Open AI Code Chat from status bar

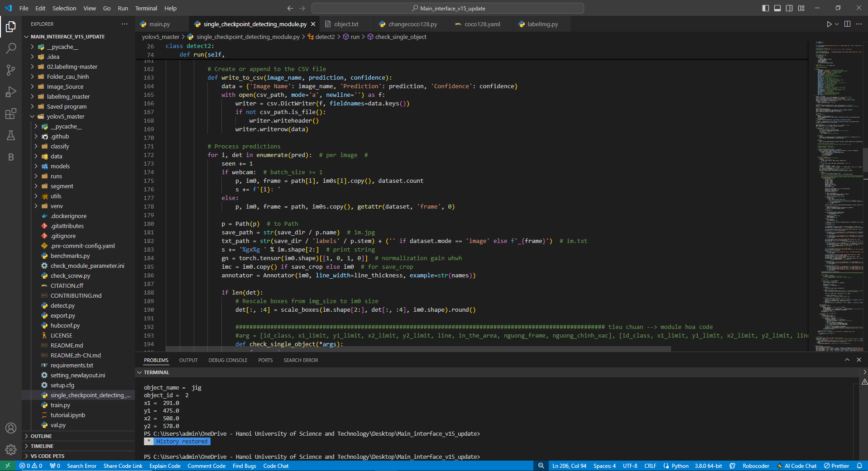coord(797,466)
